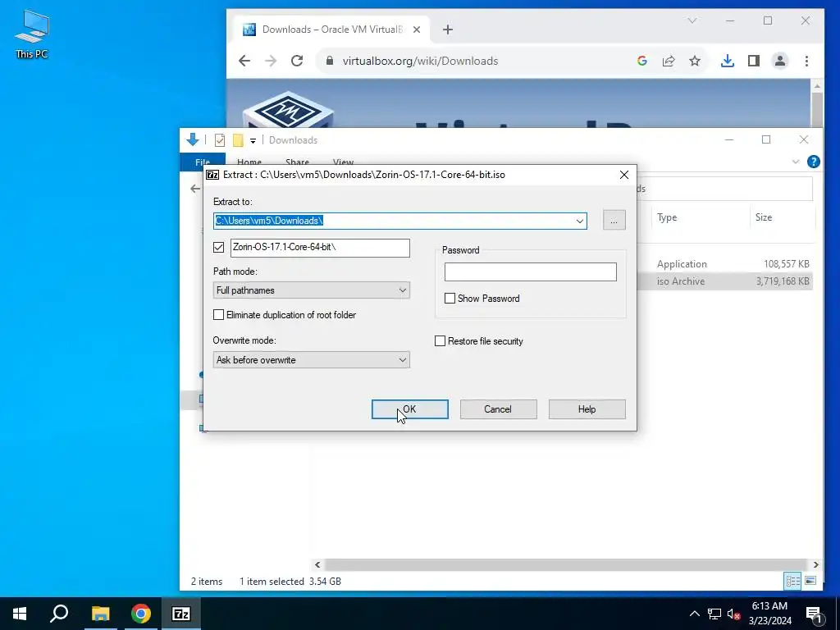The image size is (840, 630).
Task: Reload the VirtualBox downloads page
Action: (x=297, y=61)
